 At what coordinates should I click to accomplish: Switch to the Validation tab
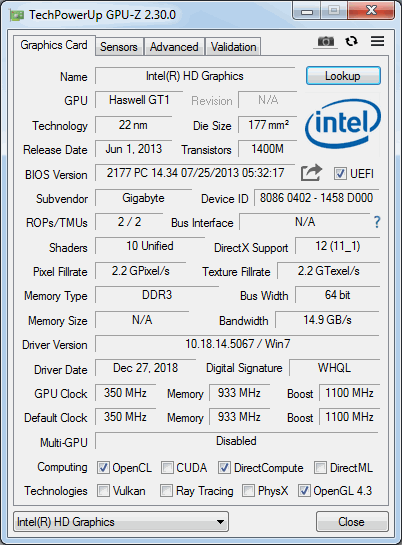[x=233, y=47]
